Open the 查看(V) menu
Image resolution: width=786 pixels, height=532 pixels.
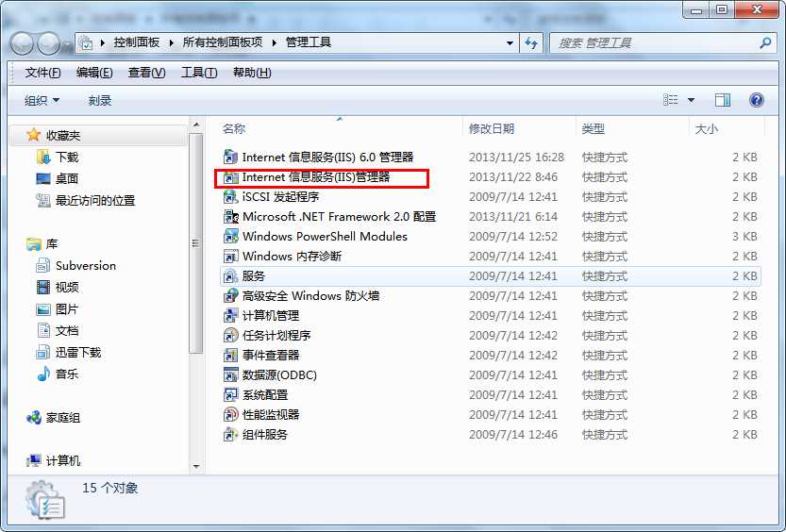pyautogui.click(x=146, y=73)
